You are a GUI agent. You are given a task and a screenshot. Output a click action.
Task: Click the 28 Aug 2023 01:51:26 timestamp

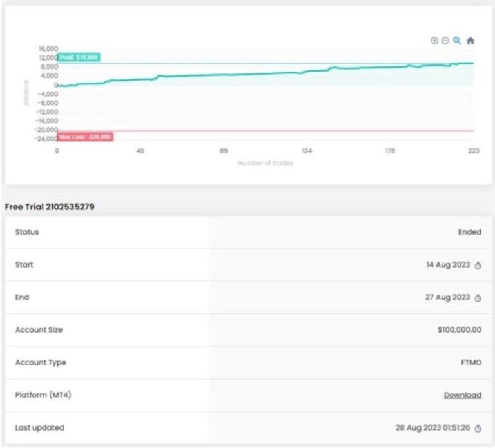tap(432, 427)
